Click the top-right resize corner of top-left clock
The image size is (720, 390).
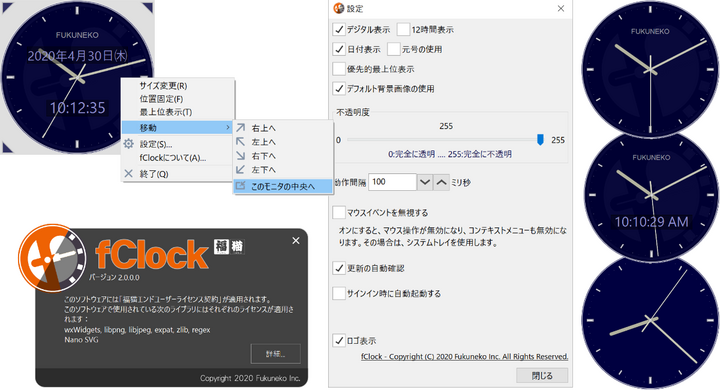147,7
